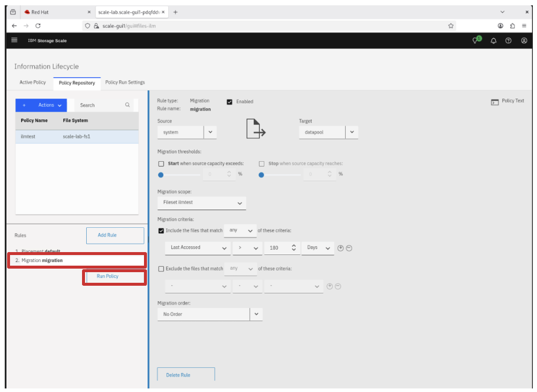Remove include criterion with minus icon
This screenshot has height=392, width=537.
click(349, 248)
